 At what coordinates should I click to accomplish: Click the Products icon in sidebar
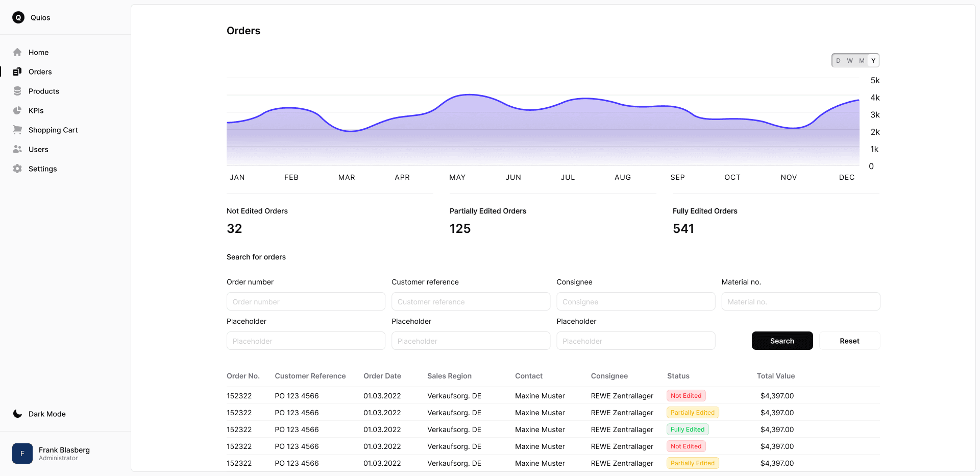point(18,91)
